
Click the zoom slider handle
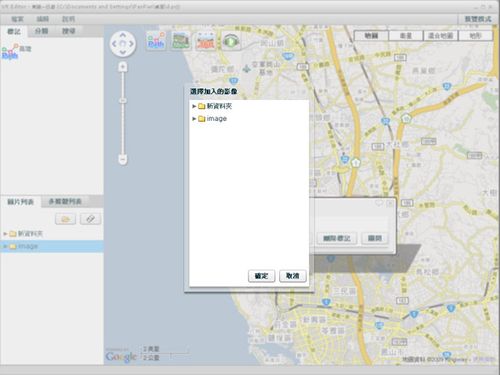123,100
